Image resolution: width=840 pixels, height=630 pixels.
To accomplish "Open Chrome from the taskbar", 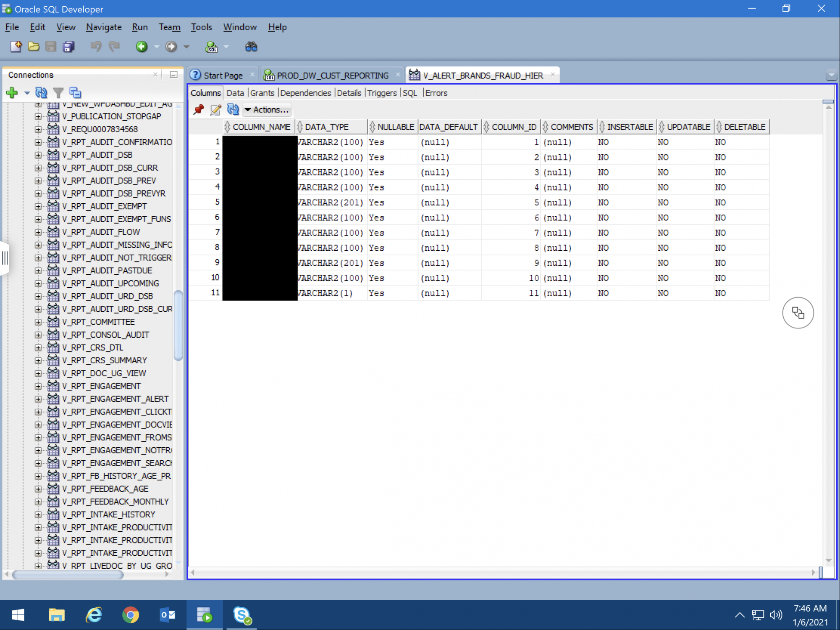I will point(130,615).
